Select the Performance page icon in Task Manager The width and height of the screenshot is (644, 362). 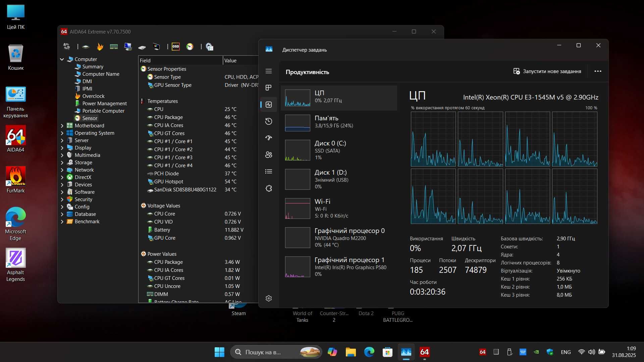coord(269,105)
